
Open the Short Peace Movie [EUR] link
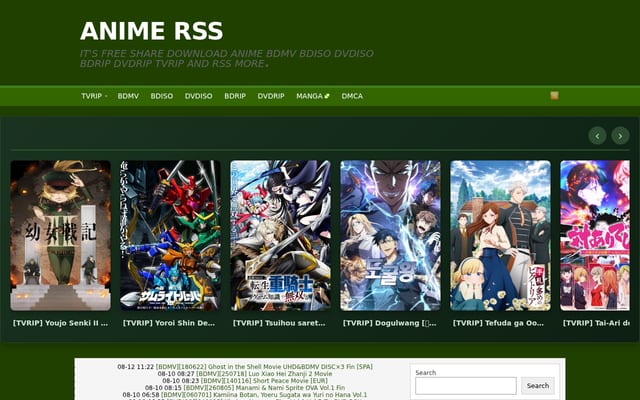[x=264, y=381]
